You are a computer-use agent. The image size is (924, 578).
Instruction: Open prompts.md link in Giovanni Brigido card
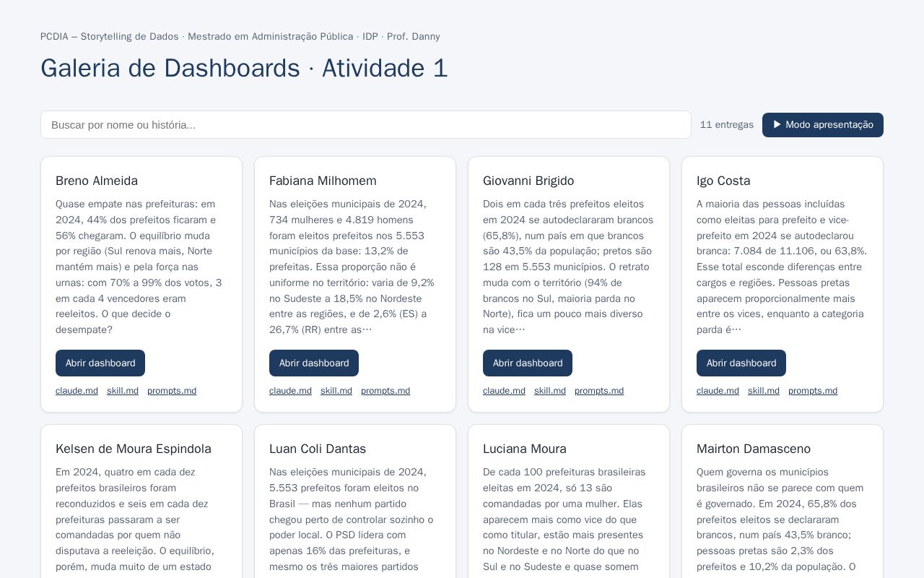[599, 391]
